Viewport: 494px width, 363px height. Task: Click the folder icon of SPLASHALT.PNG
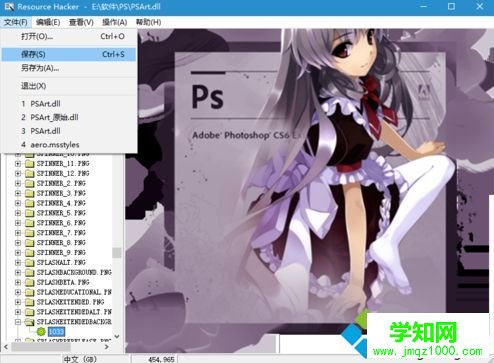pos(30,263)
